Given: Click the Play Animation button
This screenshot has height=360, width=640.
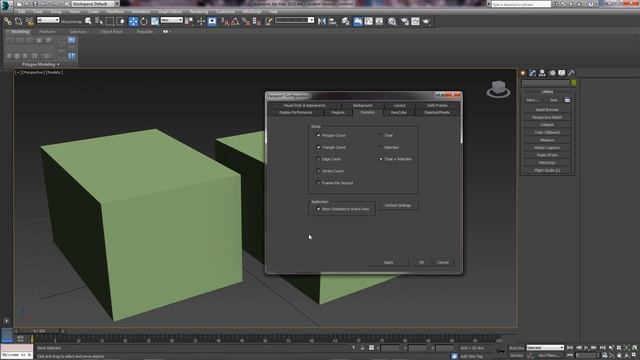Looking at the screenshot, I should pyautogui.click(x=586, y=348).
